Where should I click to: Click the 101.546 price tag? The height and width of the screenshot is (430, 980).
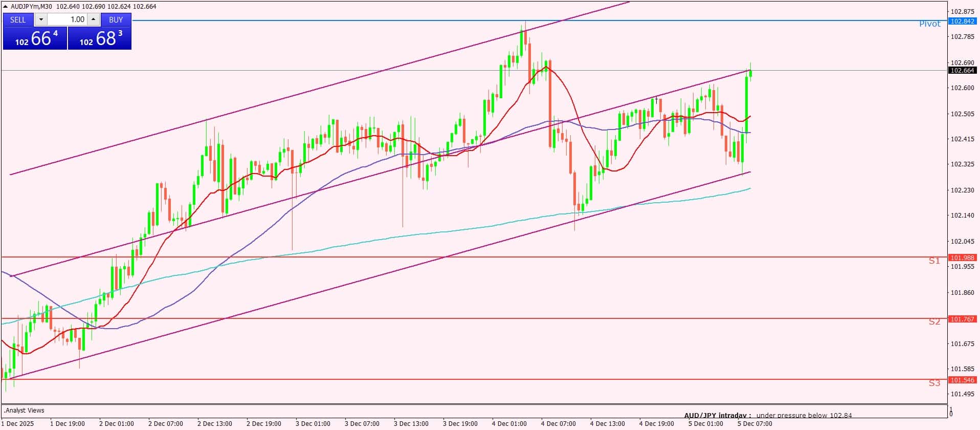click(x=962, y=380)
